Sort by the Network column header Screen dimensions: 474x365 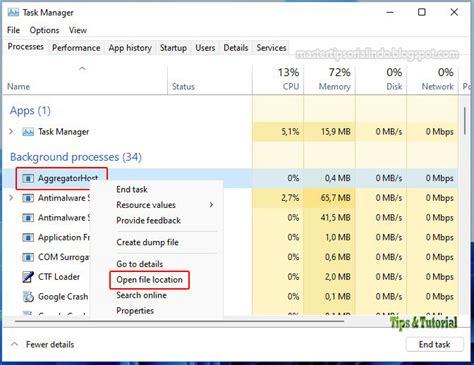[x=432, y=79]
